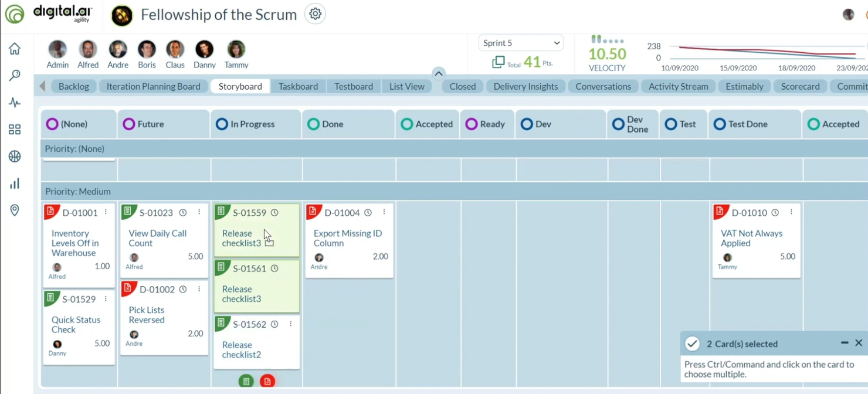Viewport: 868px width, 394px height.
Task: Switch to the Testboard tab
Action: [354, 86]
